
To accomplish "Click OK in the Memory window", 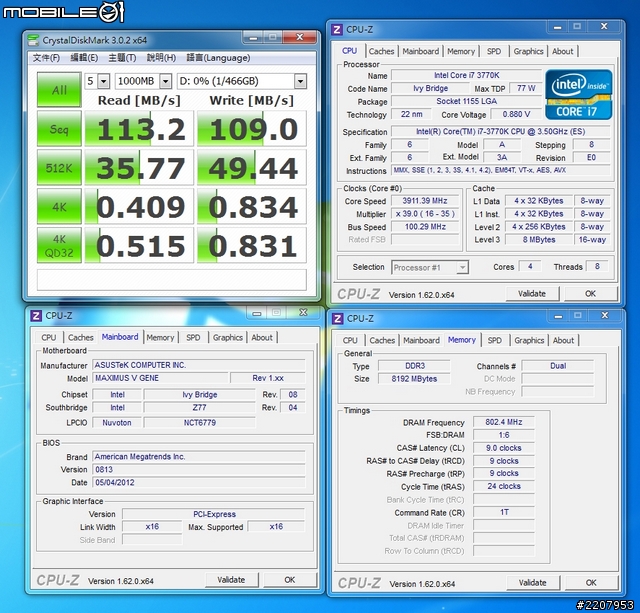I will click(591, 583).
